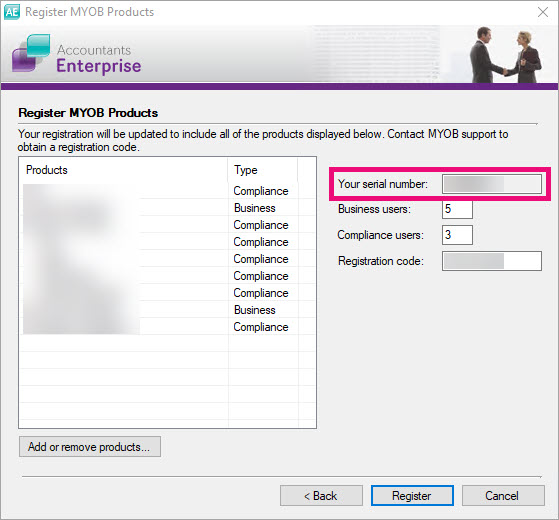
Task: Click the AE icon in title bar
Action: pyautogui.click(x=11, y=12)
